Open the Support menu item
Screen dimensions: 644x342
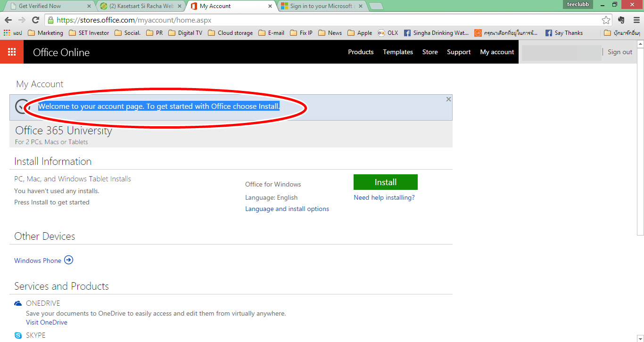[459, 52]
